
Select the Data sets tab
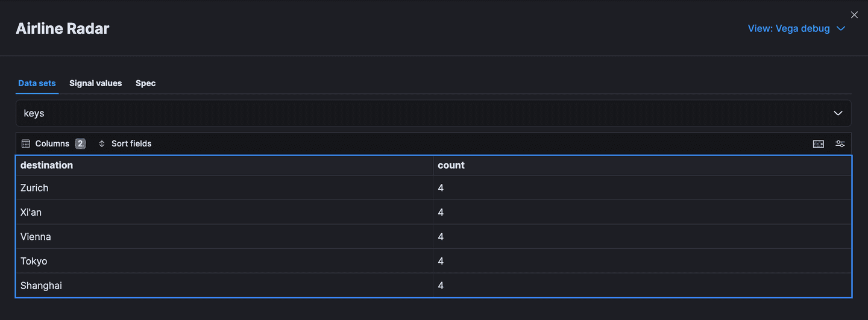(37, 83)
